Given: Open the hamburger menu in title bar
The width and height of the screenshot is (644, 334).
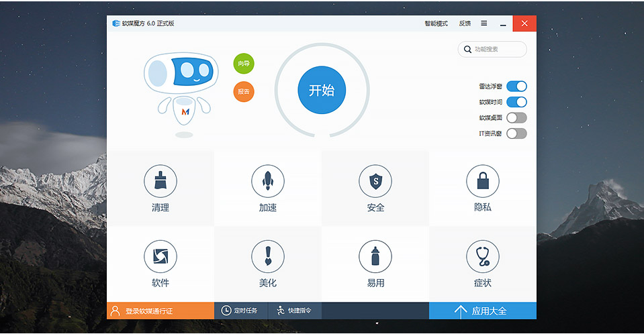Looking at the screenshot, I should tap(484, 23).
